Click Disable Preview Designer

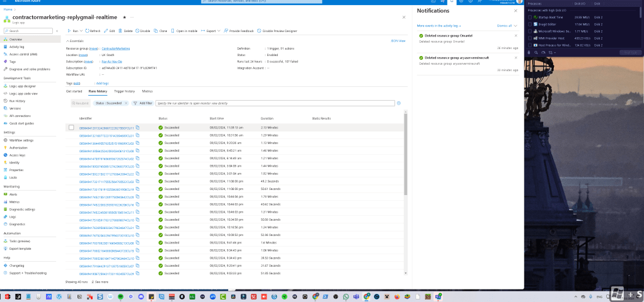277,31
